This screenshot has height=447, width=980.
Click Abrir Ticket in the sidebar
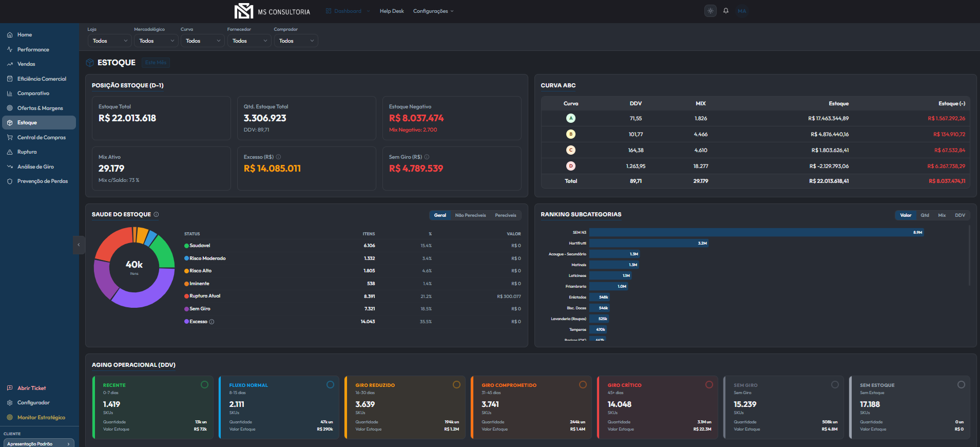point(31,388)
